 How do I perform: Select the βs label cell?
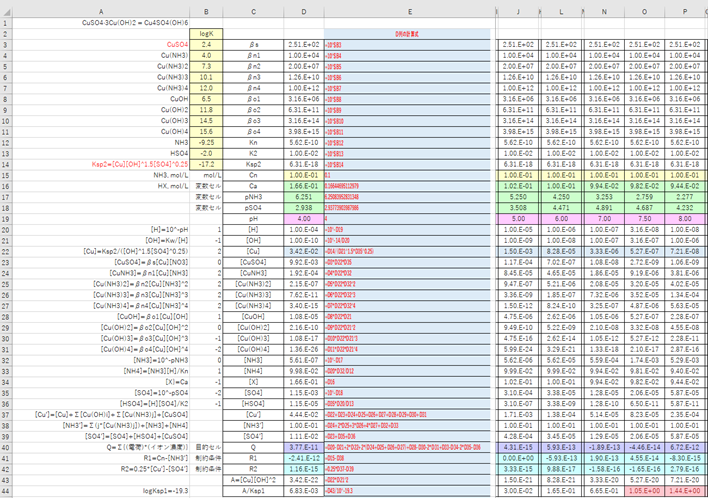253,45
